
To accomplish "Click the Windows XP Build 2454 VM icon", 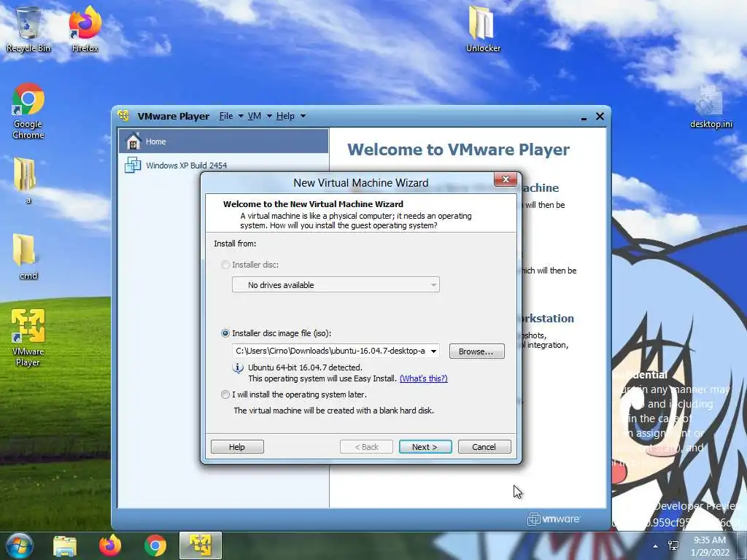I will [x=133, y=166].
